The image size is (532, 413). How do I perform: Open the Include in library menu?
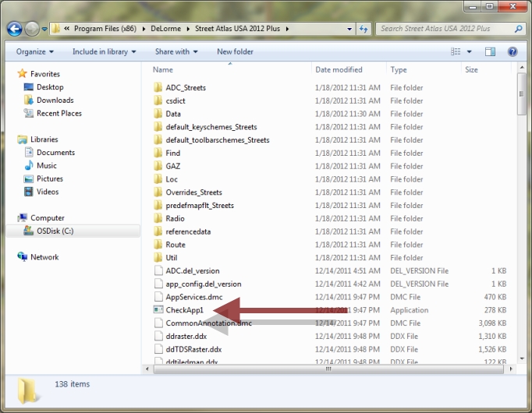105,52
